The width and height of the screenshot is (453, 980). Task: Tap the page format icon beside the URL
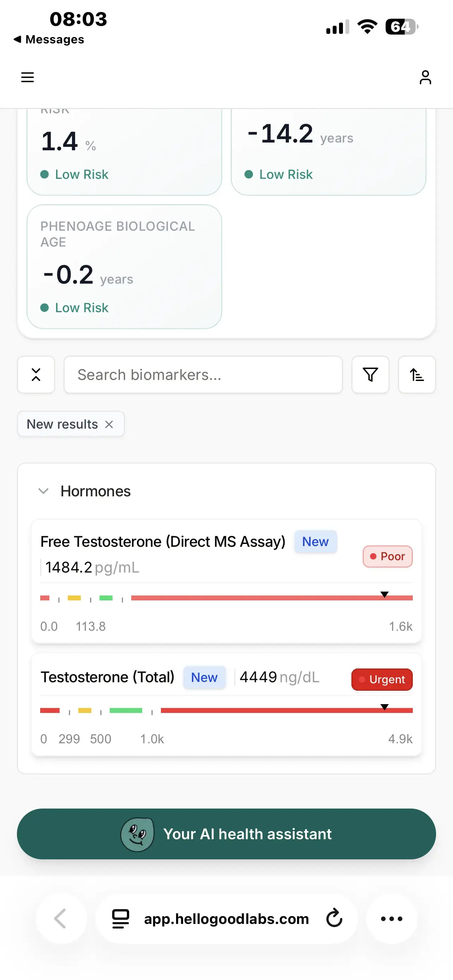pyautogui.click(x=121, y=918)
